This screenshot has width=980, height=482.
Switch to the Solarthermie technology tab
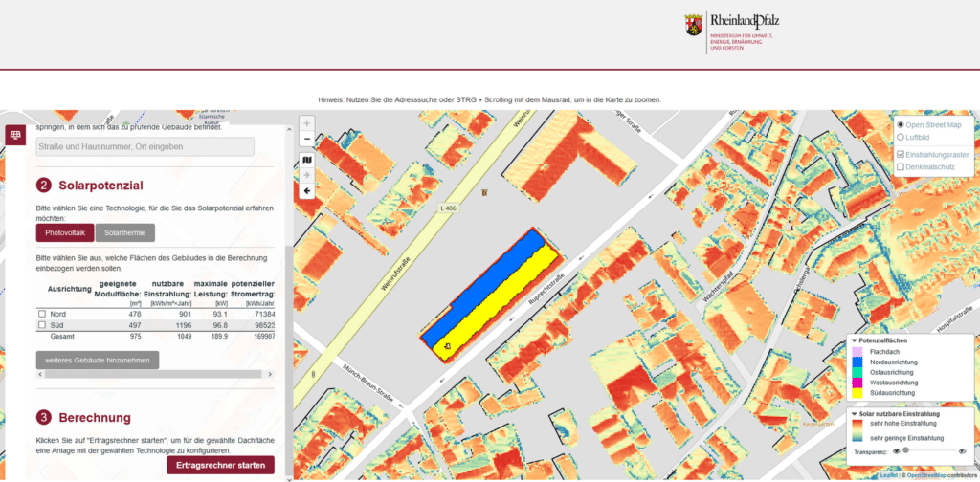coord(124,232)
